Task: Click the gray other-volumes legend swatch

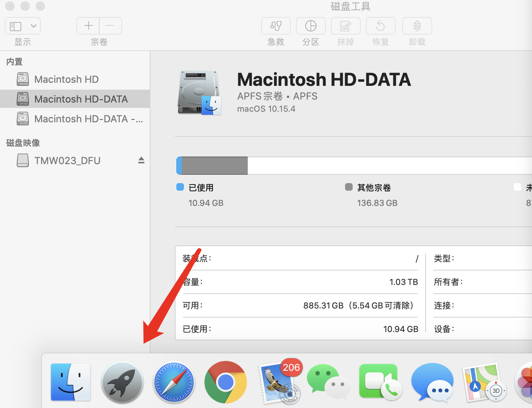Action: (348, 187)
